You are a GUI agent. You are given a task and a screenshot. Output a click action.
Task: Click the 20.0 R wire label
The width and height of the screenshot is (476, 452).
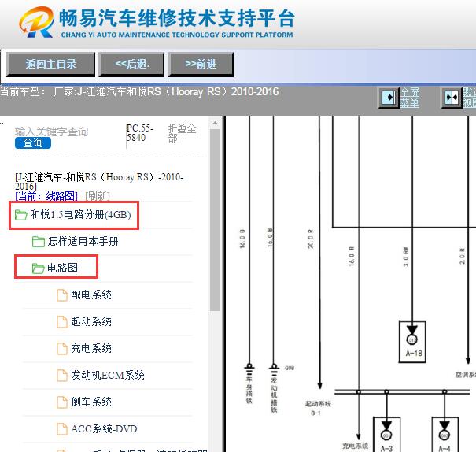[310, 239]
